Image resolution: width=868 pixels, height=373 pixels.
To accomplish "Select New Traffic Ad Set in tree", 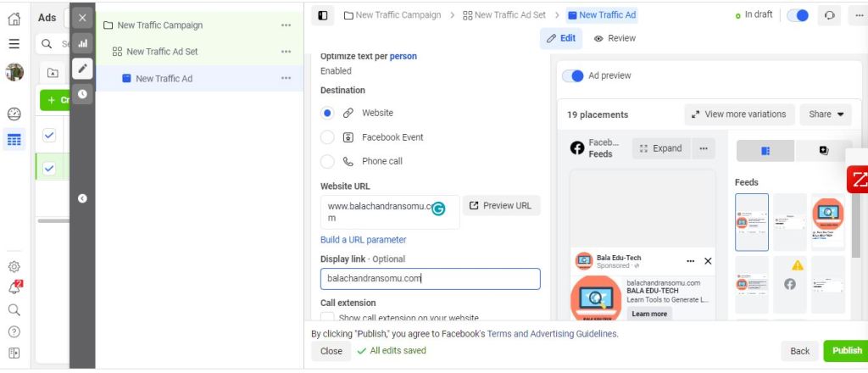I will point(162,52).
